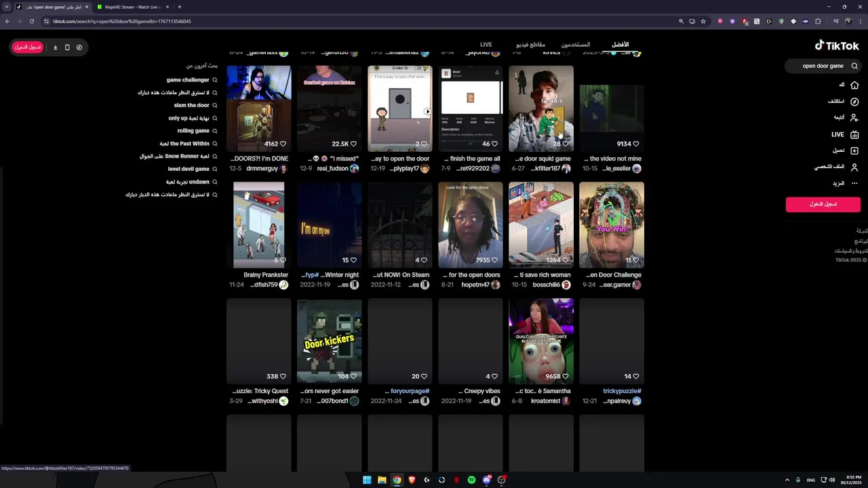Click the download app icon near login pill
The height and width of the screenshot is (488, 868).
click(x=56, y=47)
